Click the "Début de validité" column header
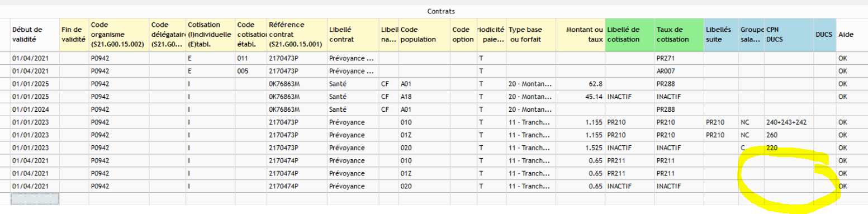This screenshot has height=214, width=868. [x=34, y=35]
